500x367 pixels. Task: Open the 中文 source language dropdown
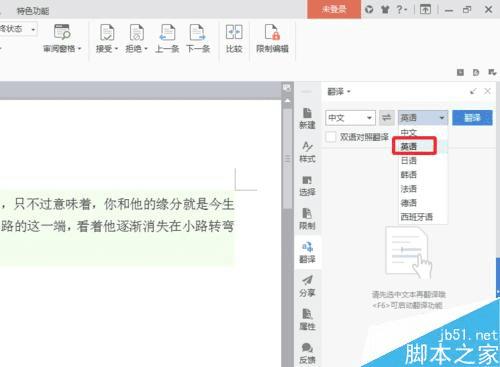point(350,118)
